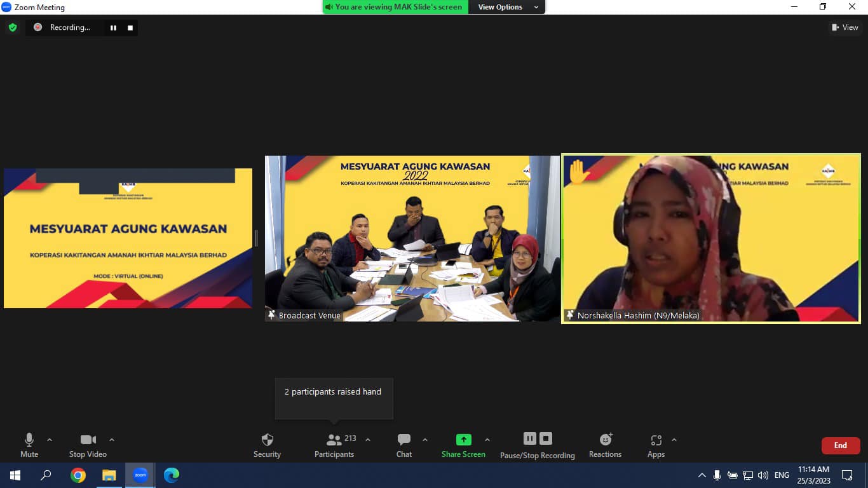Screen dimensions: 868x488
Task: Click the divider handle between shared screen and videos
Action: coord(256,238)
